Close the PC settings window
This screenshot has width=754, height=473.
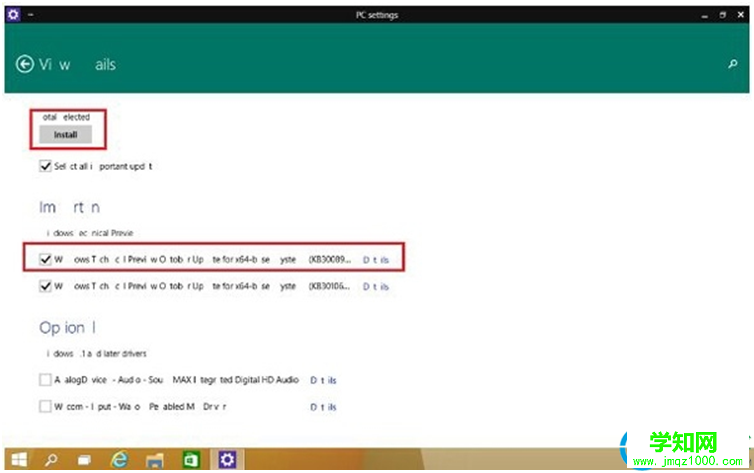tap(741, 15)
